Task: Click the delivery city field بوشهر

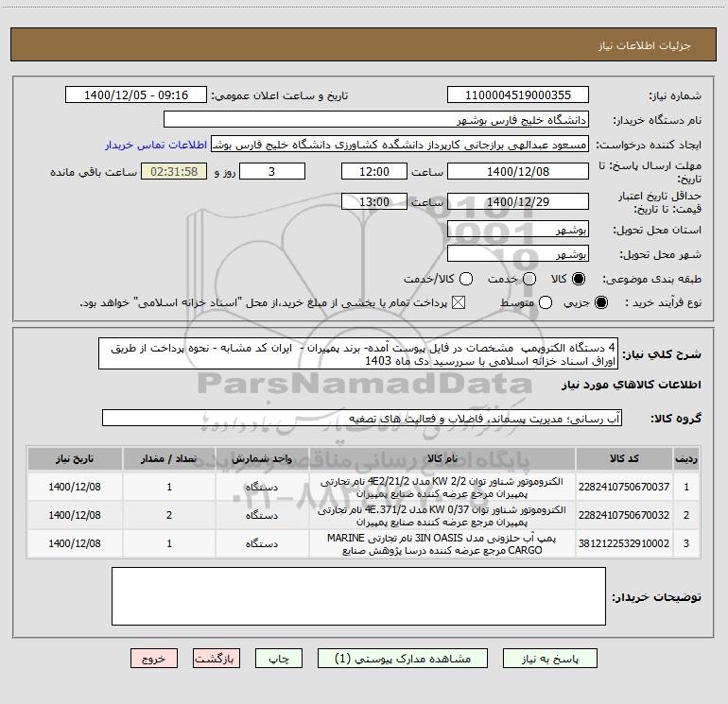Action: pyautogui.click(x=518, y=253)
